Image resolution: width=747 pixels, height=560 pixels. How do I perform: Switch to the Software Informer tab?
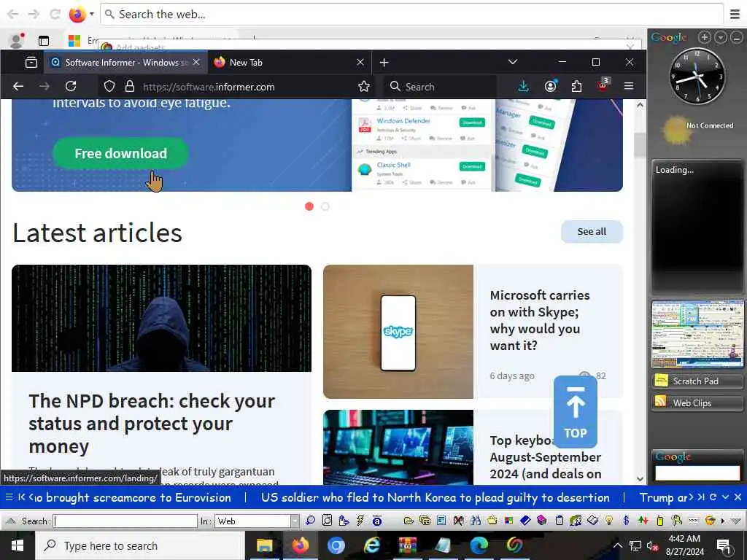point(126,63)
